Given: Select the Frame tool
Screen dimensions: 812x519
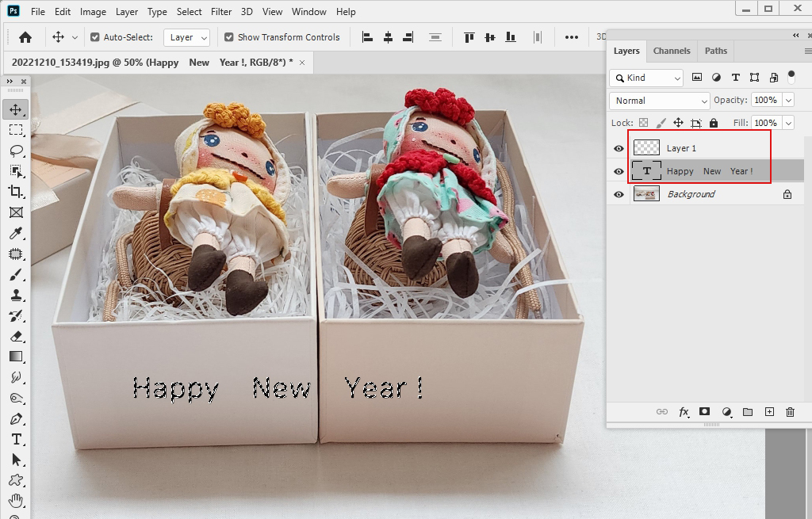Looking at the screenshot, I should 16,212.
